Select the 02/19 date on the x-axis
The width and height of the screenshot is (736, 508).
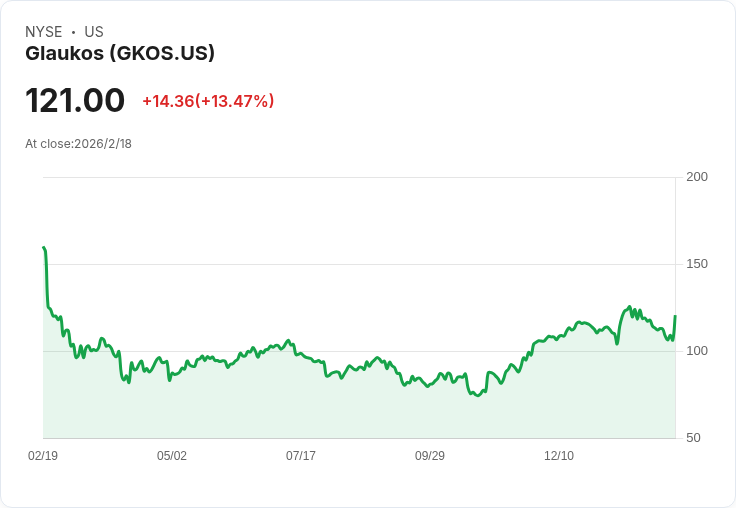click(x=43, y=456)
